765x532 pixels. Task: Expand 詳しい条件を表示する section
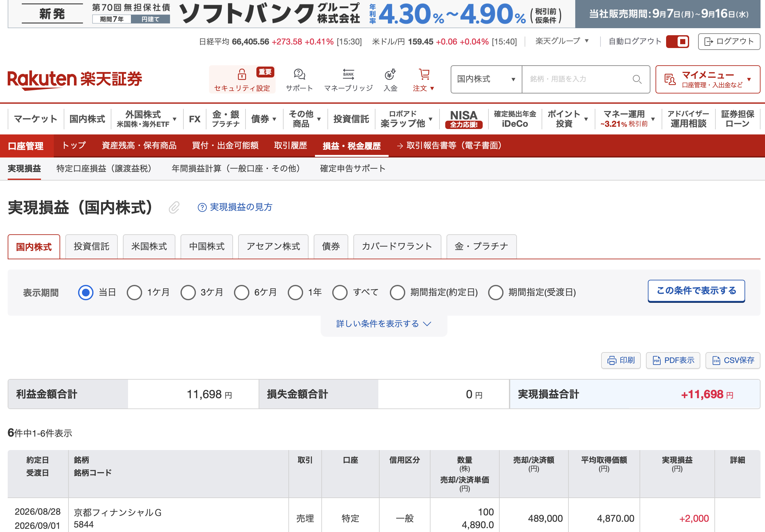pos(384,324)
